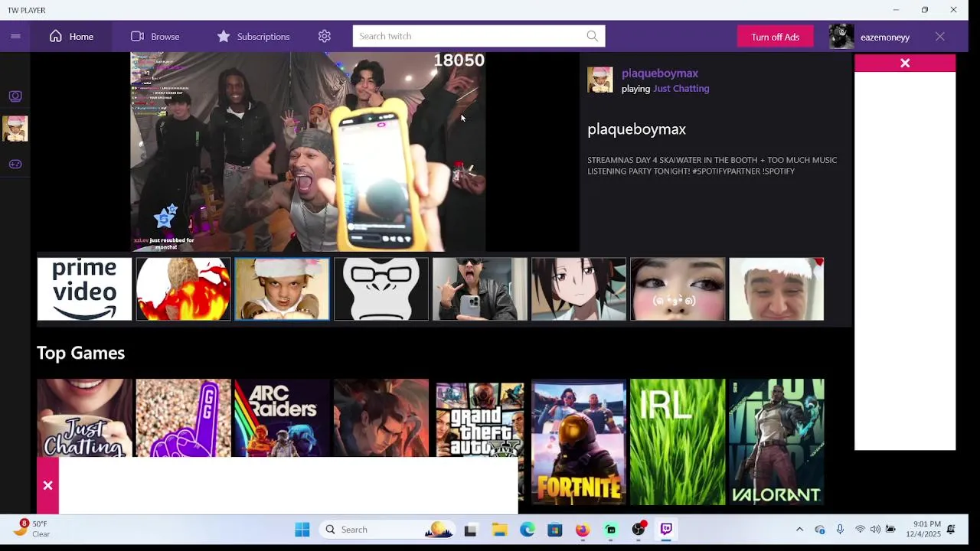The width and height of the screenshot is (980, 551).
Task: Click the featured stream video preview
Action: pyautogui.click(x=308, y=152)
